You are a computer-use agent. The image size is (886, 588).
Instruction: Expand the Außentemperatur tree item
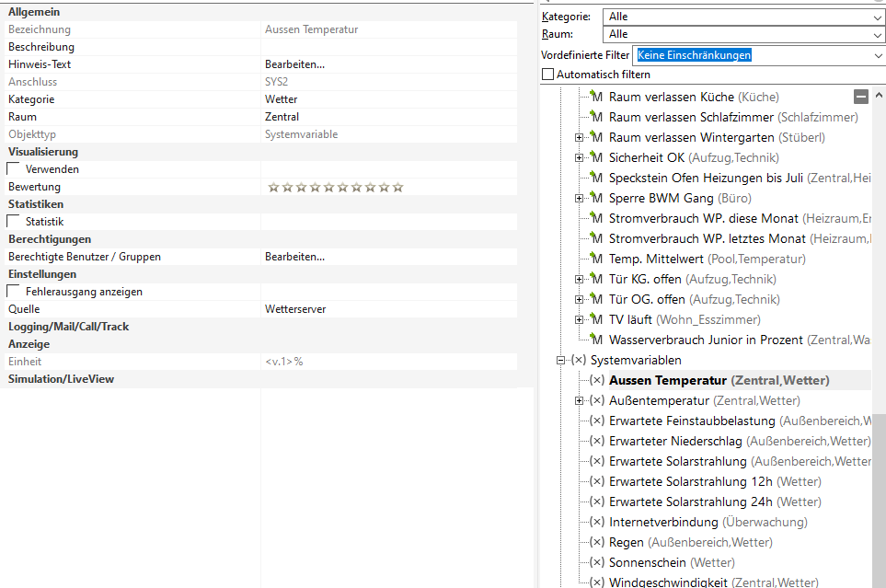click(x=579, y=400)
